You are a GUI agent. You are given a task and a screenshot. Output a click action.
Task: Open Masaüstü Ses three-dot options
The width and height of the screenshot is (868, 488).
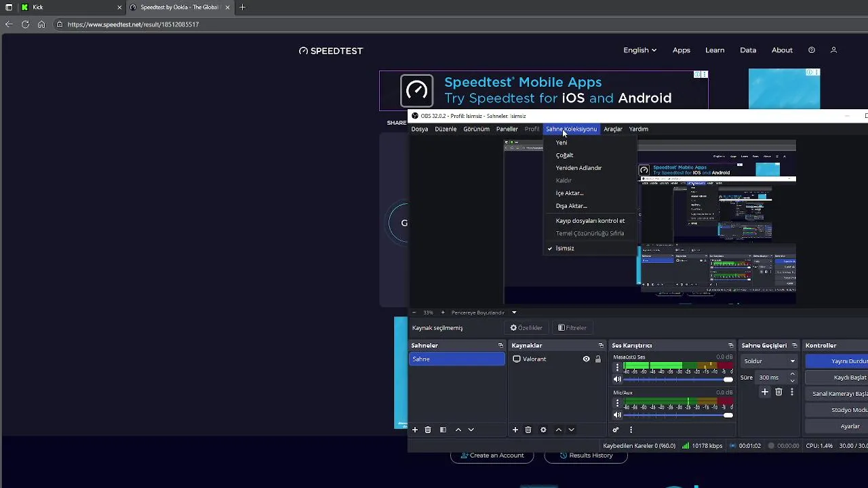coord(617,367)
